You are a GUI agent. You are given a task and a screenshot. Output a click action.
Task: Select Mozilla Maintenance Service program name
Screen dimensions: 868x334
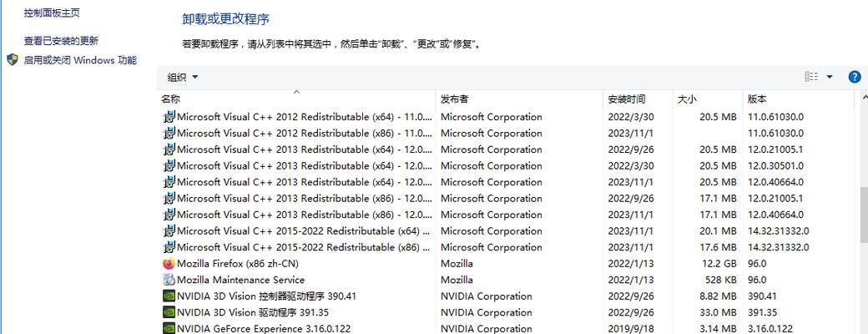(x=241, y=280)
